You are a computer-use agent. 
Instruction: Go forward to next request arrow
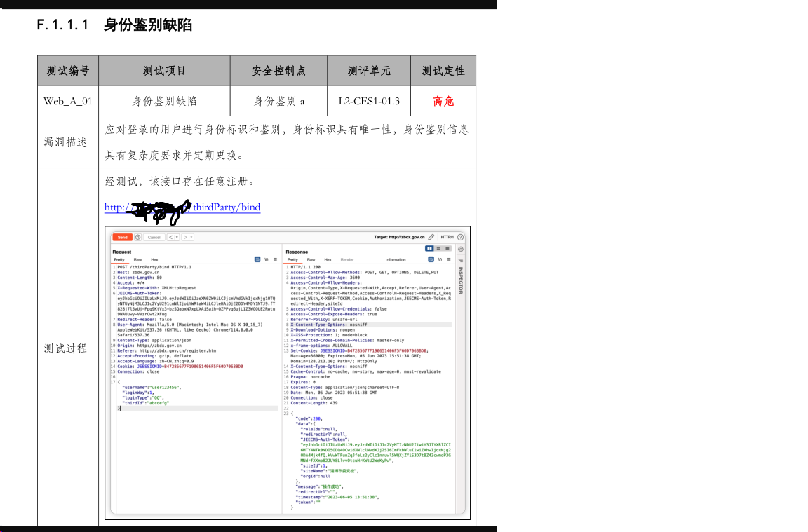click(185, 237)
